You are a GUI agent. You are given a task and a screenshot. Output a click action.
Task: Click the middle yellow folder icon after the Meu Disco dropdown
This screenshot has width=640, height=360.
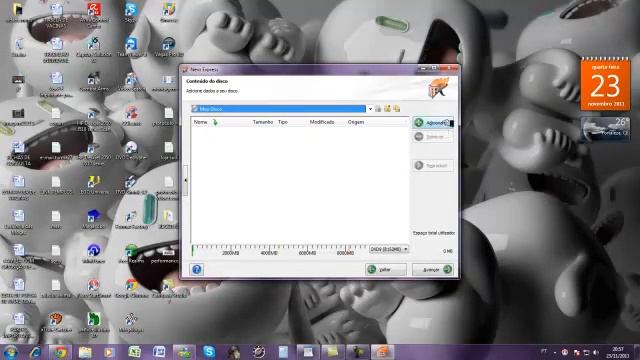point(387,109)
